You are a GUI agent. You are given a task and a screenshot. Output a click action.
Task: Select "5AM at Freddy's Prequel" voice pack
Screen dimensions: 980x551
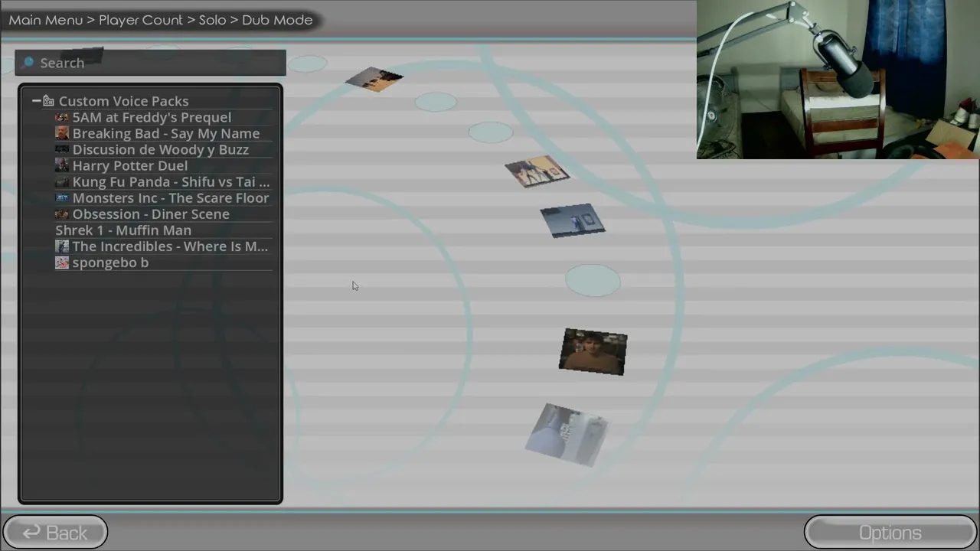coord(152,117)
